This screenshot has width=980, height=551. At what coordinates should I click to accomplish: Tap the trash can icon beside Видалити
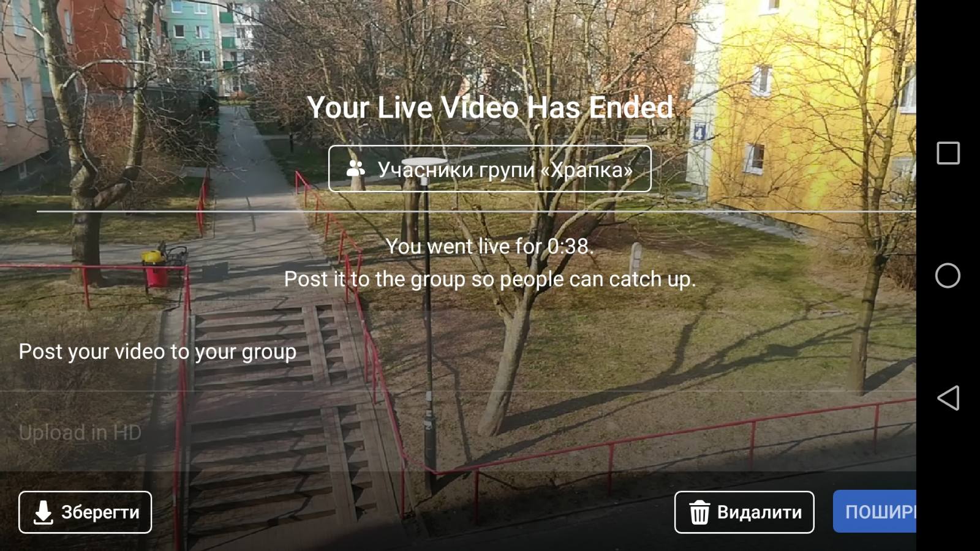coord(699,512)
